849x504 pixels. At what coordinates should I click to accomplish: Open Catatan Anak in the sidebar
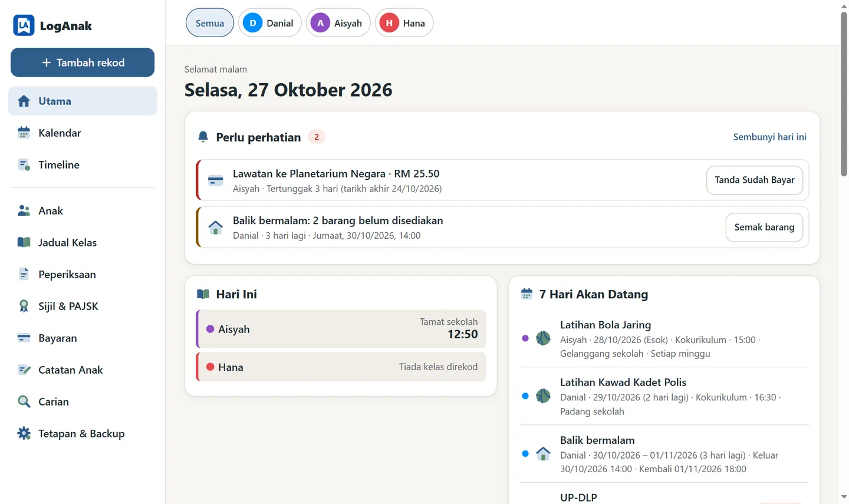[83, 370]
